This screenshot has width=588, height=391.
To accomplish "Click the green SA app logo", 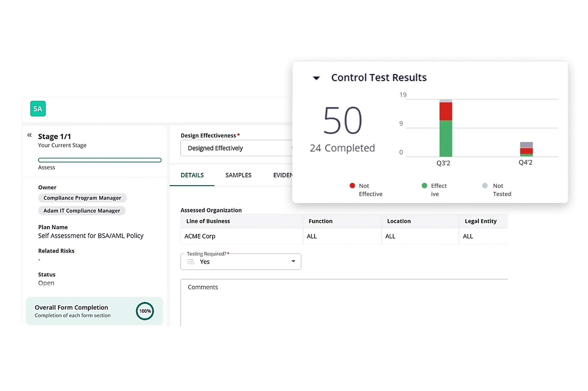I will 38,109.
